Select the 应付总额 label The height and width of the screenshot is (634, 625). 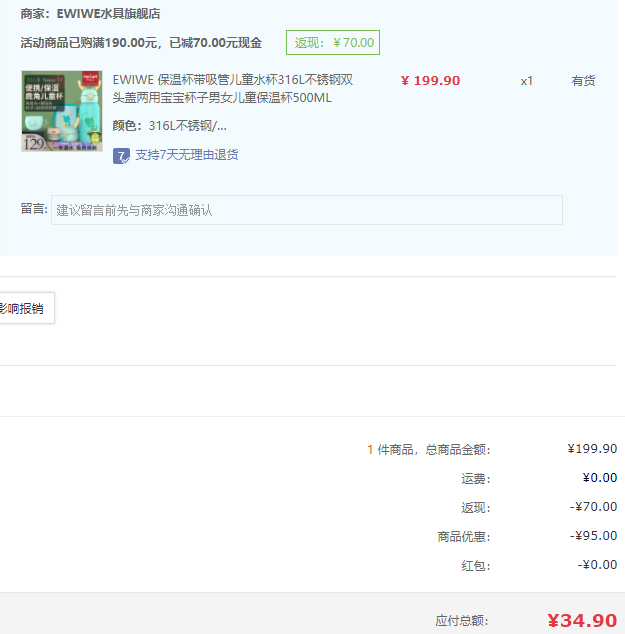(462, 621)
